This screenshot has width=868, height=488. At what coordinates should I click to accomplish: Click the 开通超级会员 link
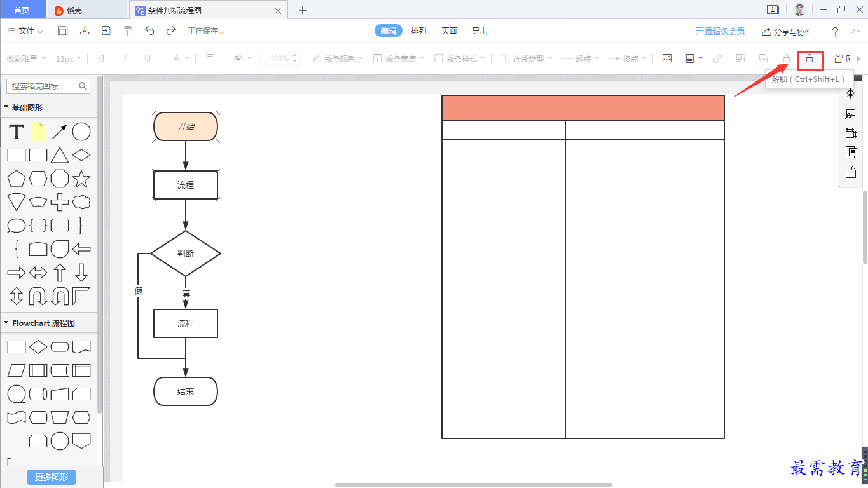pyautogui.click(x=720, y=31)
